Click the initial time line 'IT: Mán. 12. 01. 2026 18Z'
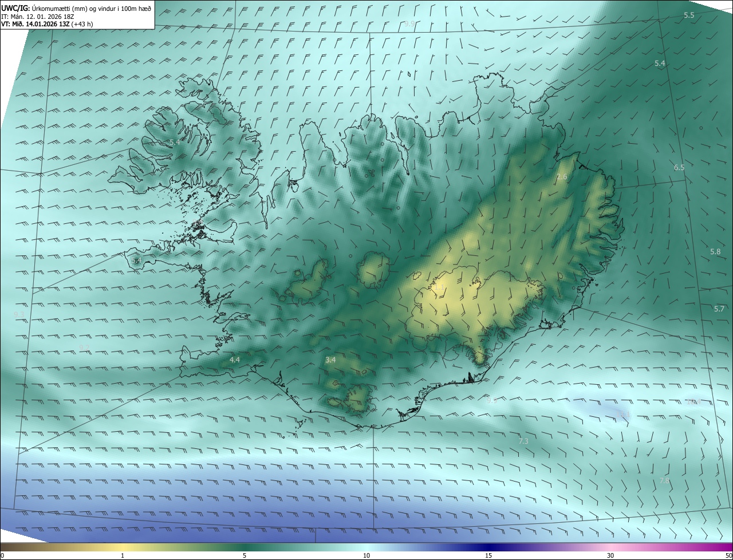Viewport: 733px width, 560px height. click(x=38, y=17)
